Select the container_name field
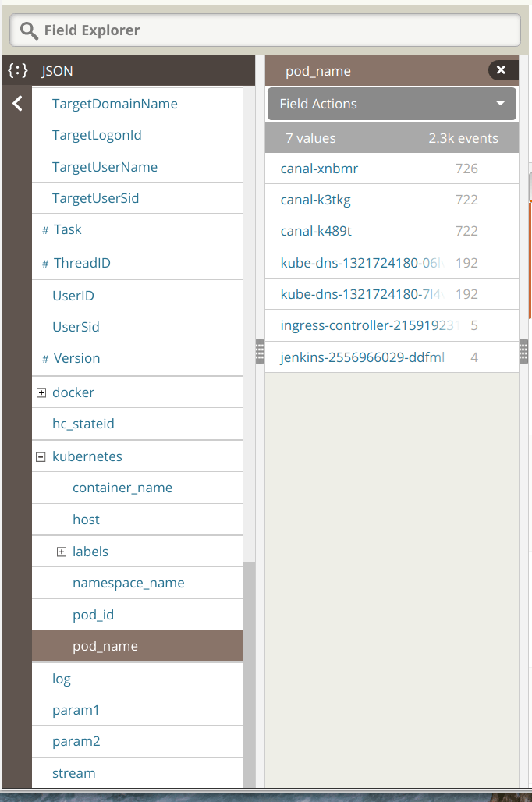The height and width of the screenshot is (802, 532). (x=122, y=488)
